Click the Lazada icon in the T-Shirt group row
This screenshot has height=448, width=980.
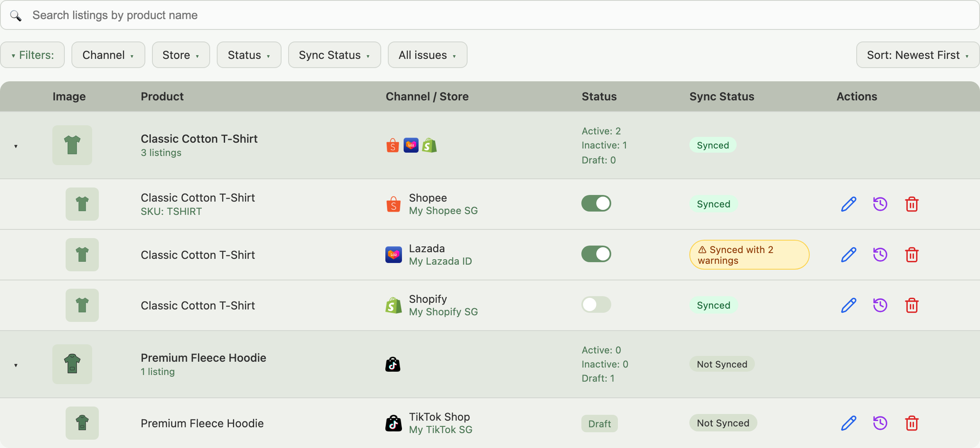pos(411,145)
